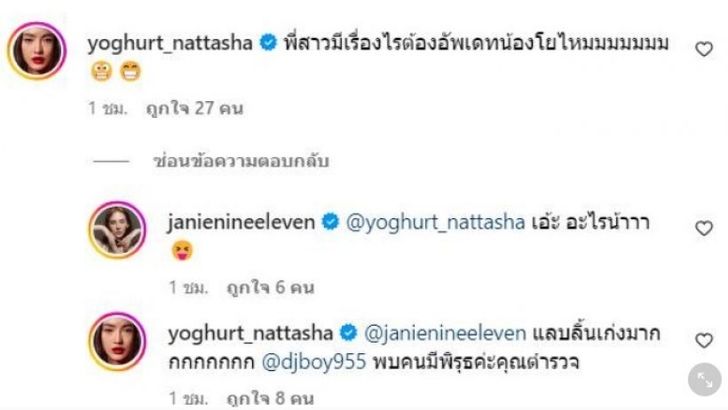Open the @djboy955 mention link
The image size is (728, 410).
pos(314,362)
